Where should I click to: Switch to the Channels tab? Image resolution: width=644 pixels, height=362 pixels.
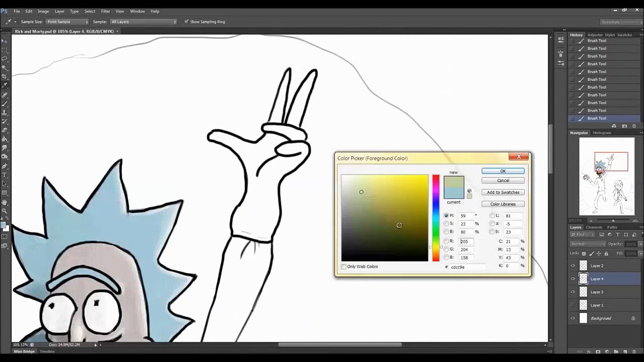coord(594,227)
